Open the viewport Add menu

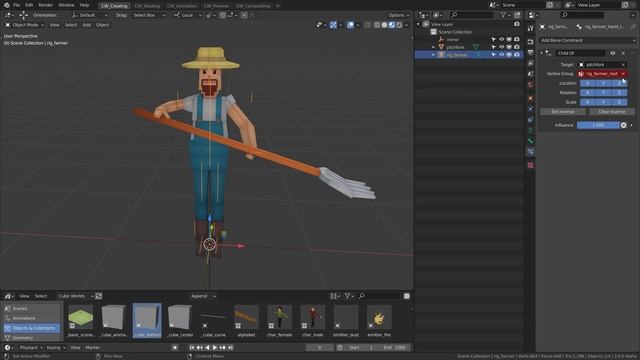coord(87,25)
